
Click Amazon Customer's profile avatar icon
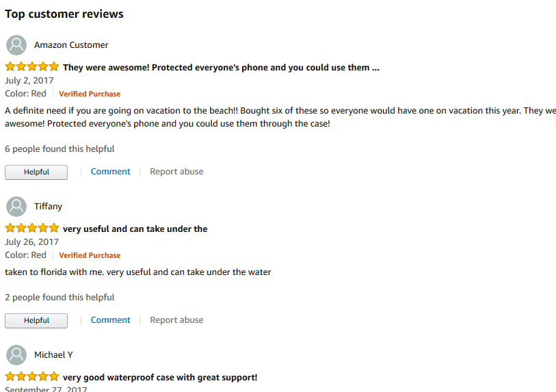16,45
